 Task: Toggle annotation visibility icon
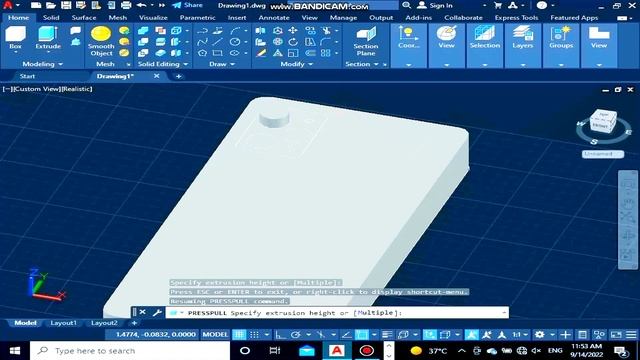pyautogui.click(x=471, y=335)
